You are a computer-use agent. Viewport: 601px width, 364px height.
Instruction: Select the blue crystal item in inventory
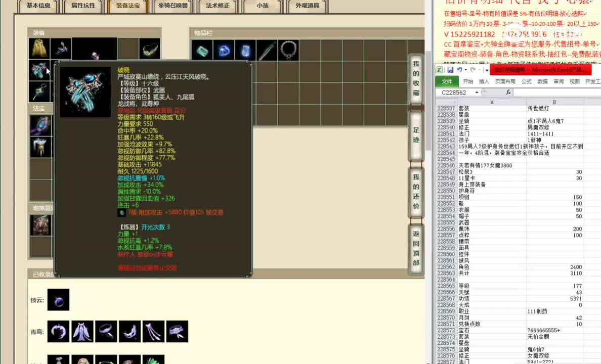(x=224, y=51)
